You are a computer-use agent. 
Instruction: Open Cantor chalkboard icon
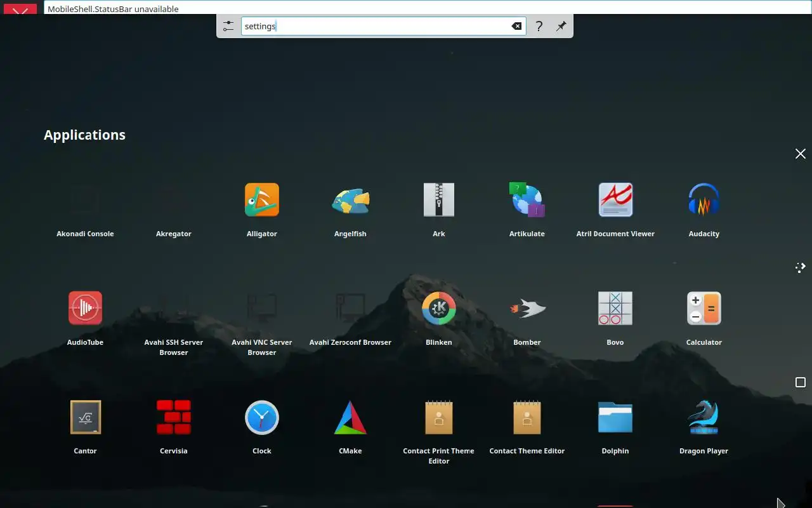pos(85,417)
